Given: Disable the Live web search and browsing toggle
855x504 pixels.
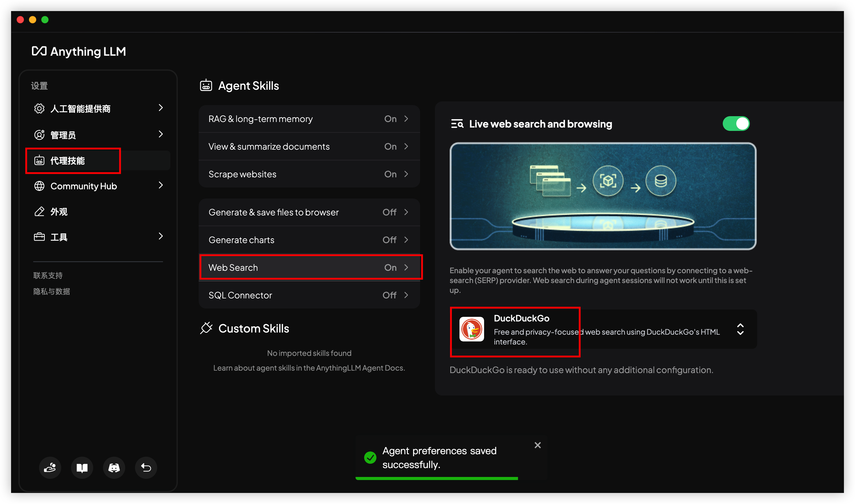Looking at the screenshot, I should click(x=736, y=124).
